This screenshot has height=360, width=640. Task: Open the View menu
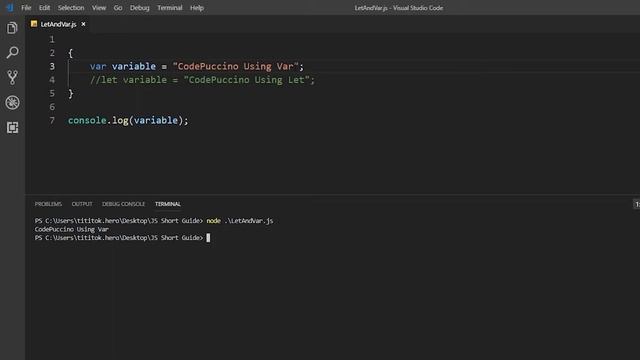click(x=99, y=8)
